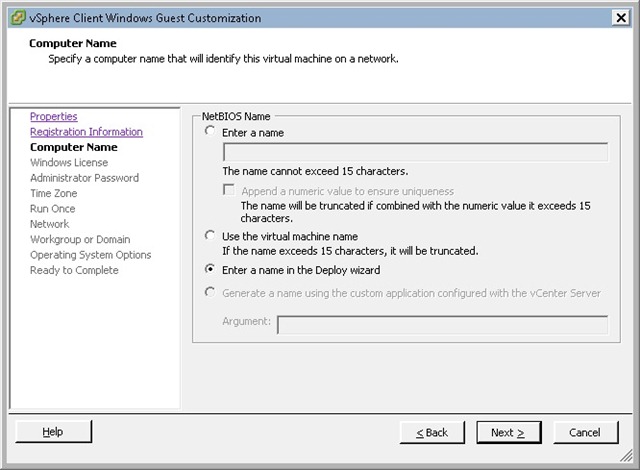The image size is (640, 470).
Task: Open the Properties step link
Action: coord(53,117)
